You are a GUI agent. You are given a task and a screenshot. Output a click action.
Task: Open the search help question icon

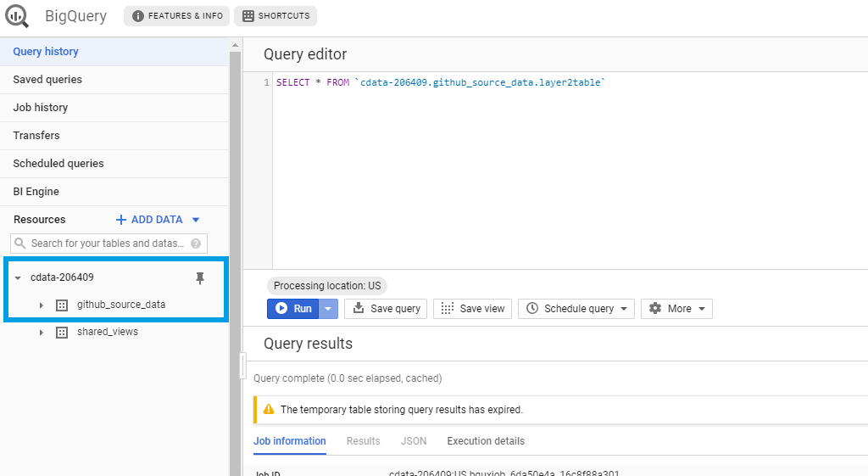tap(196, 244)
